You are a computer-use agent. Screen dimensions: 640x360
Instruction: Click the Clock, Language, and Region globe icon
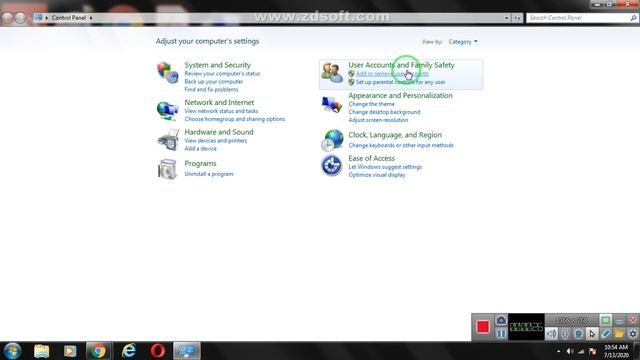(x=332, y=140)
